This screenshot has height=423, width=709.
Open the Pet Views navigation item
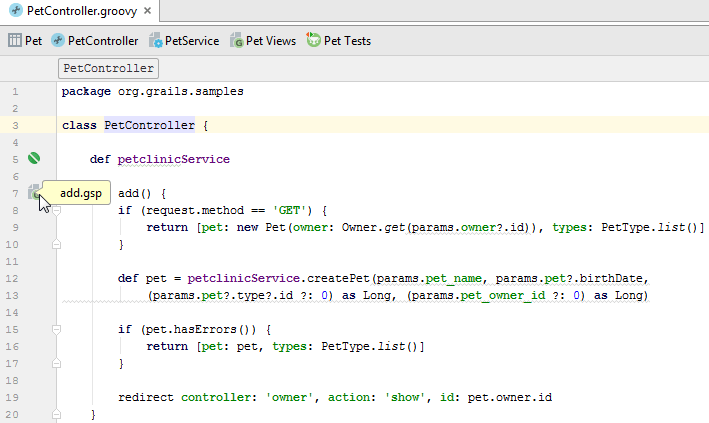tap(270, 41)
